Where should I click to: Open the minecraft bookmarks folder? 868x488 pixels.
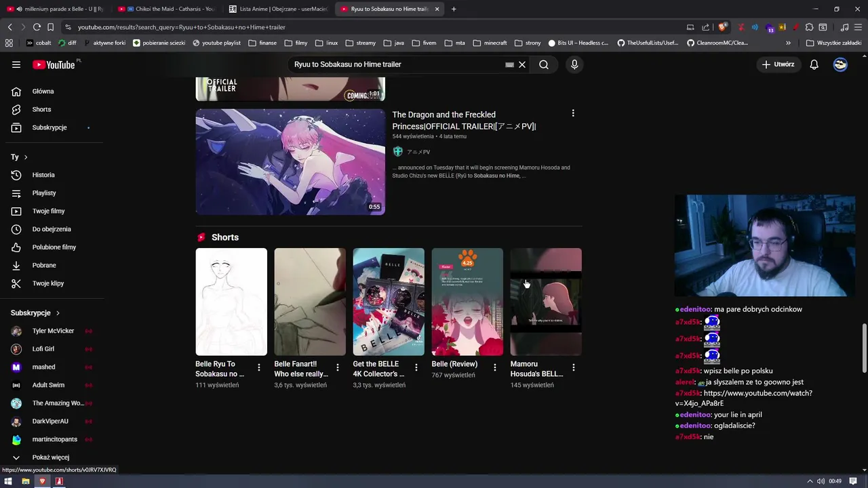pos(490,43)
